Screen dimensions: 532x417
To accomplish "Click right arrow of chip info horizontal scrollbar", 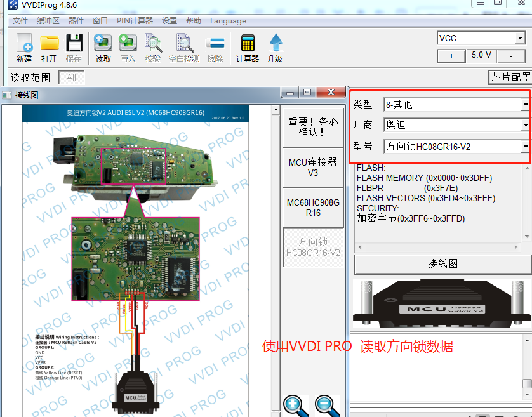I will pos(516,248).
